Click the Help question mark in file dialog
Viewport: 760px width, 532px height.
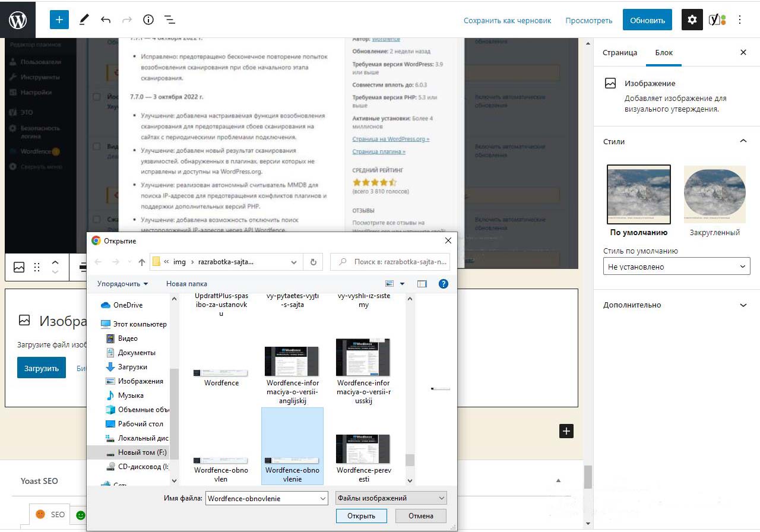[443, 284]
